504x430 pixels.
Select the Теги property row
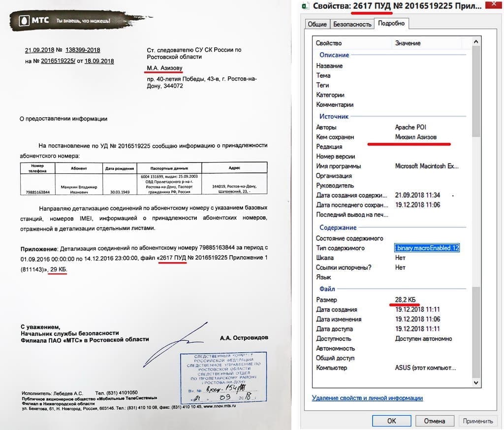pyautogui.click(x=391, y=85)
